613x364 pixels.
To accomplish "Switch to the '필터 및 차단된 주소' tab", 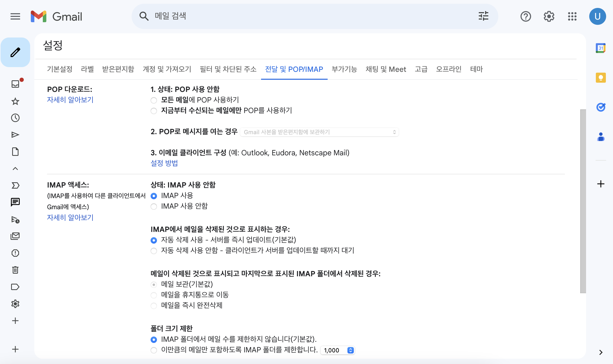I will 228,69.
